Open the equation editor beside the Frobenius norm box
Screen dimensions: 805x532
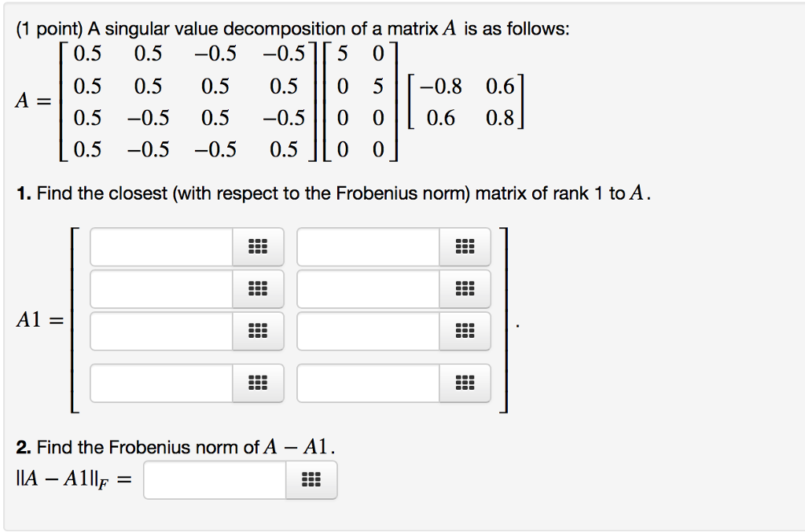[x=311, y=479]
